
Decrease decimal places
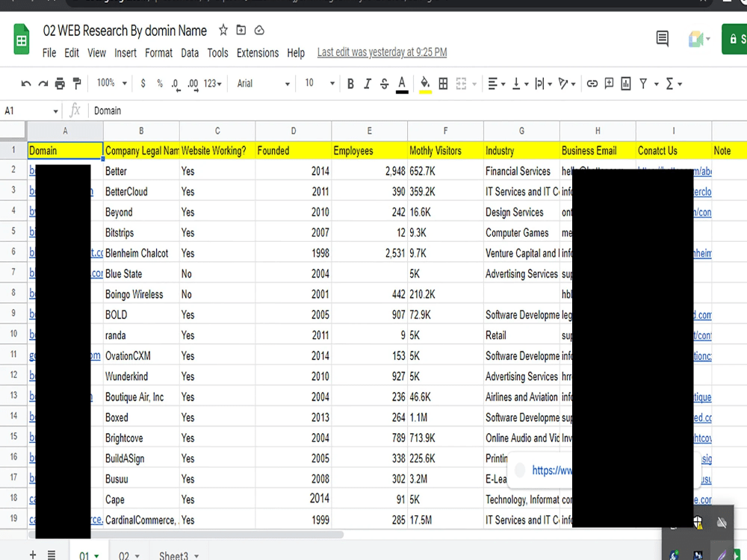[176, 84]
